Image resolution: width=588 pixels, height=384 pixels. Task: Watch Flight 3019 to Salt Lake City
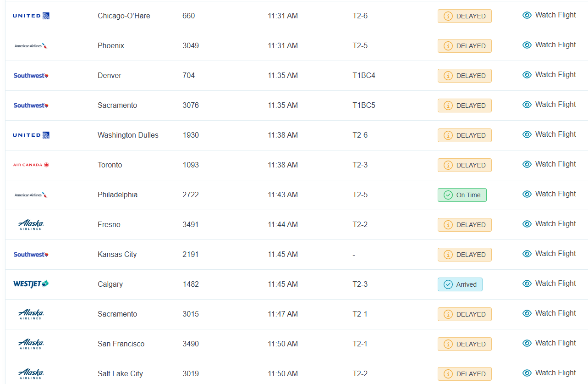click(549, 373)
